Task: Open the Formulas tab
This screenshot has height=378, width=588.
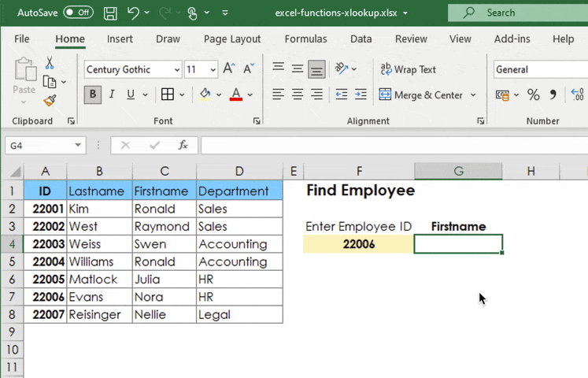Action: [305, 39]
